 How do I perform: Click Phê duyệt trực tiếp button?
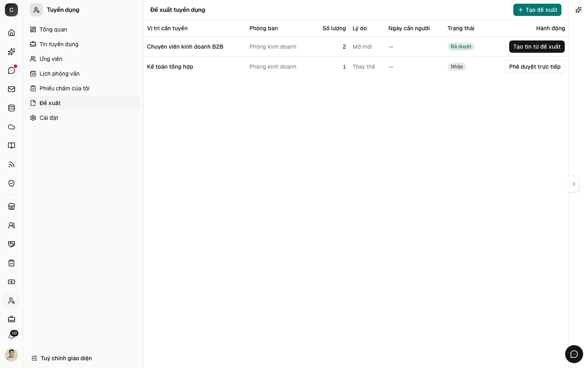pyautogui.click(x=535, y=67)
